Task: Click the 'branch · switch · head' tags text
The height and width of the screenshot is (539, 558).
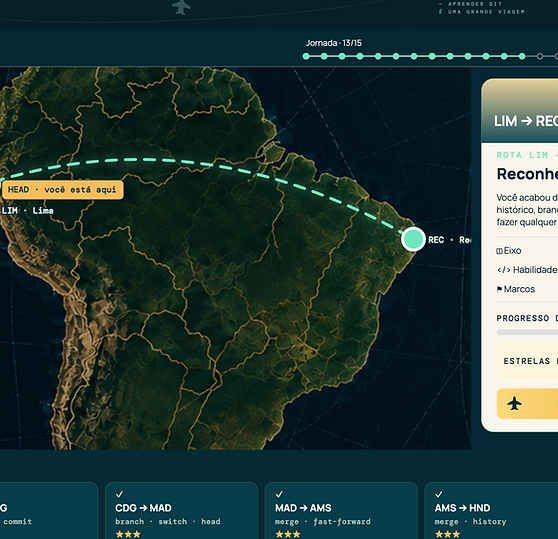Action: (x=168, y=522)
